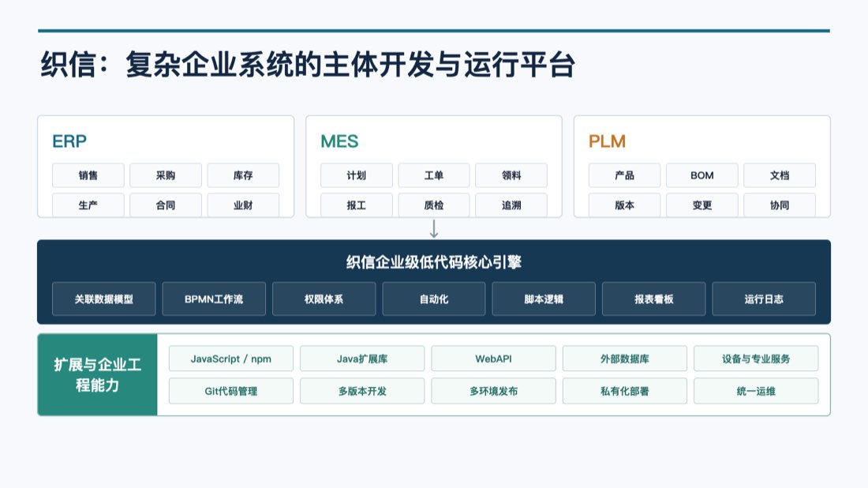Select the 库存 box under ERP
The image size is (868, 488).
coord(243,175)
